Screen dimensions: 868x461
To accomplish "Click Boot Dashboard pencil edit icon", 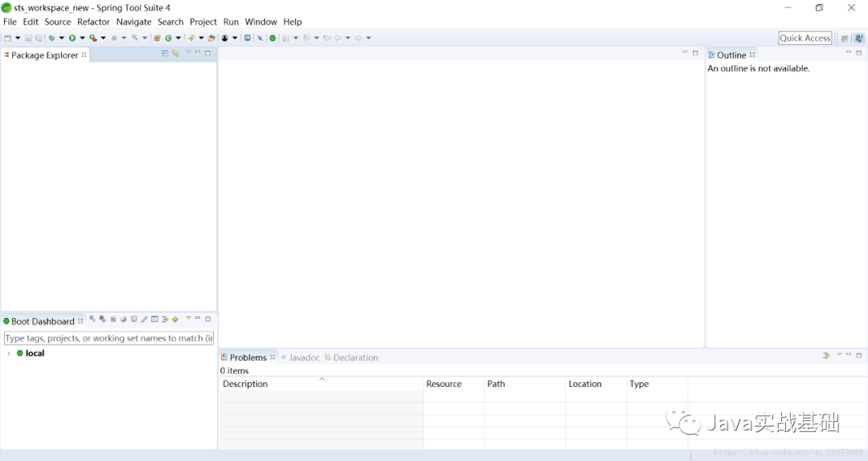I will click(145, 320).
